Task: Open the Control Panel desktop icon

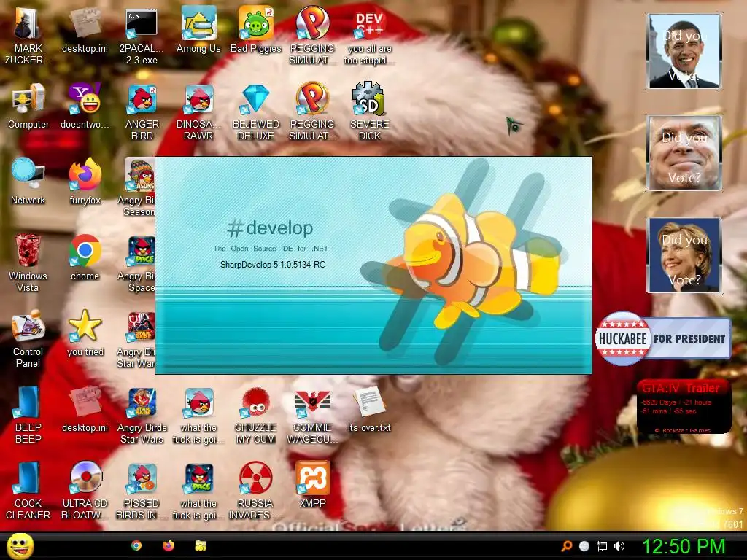Action: [28, 339]
